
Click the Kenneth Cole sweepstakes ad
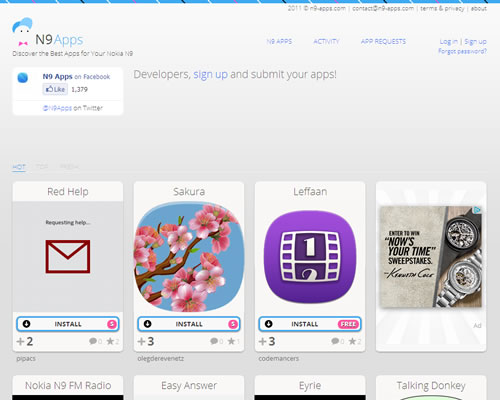[x=431, y=257]
